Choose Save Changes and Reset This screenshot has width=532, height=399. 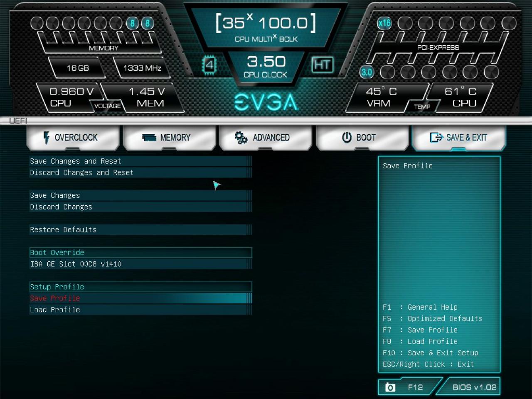coord(140,161)
